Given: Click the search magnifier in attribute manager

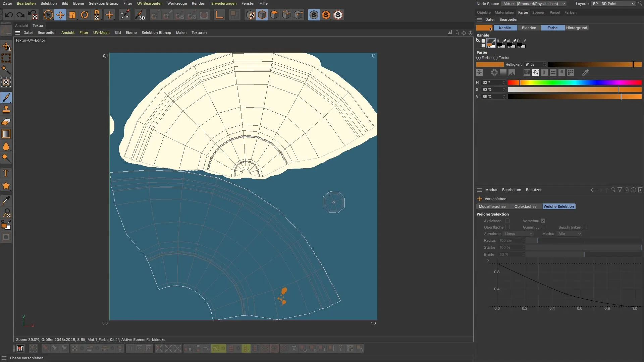Looking at the screenshot, I should click(x=613, y=190).
